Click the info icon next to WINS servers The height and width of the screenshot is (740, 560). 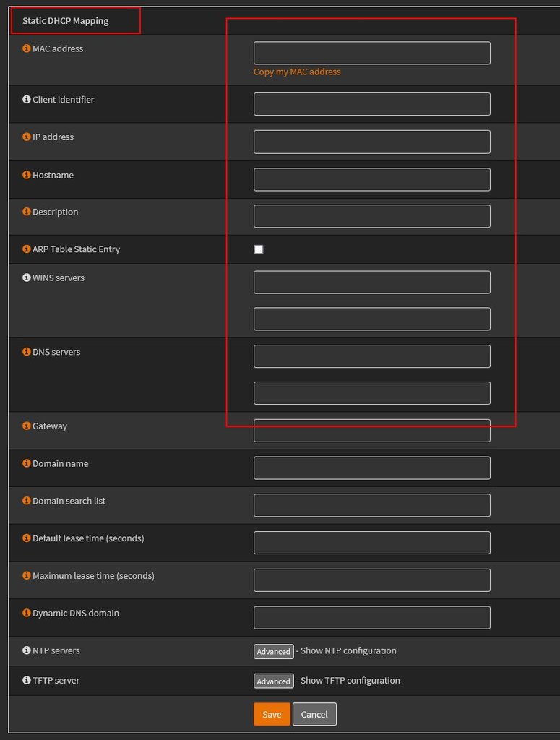pyautogui.click(x=27, y=277)
